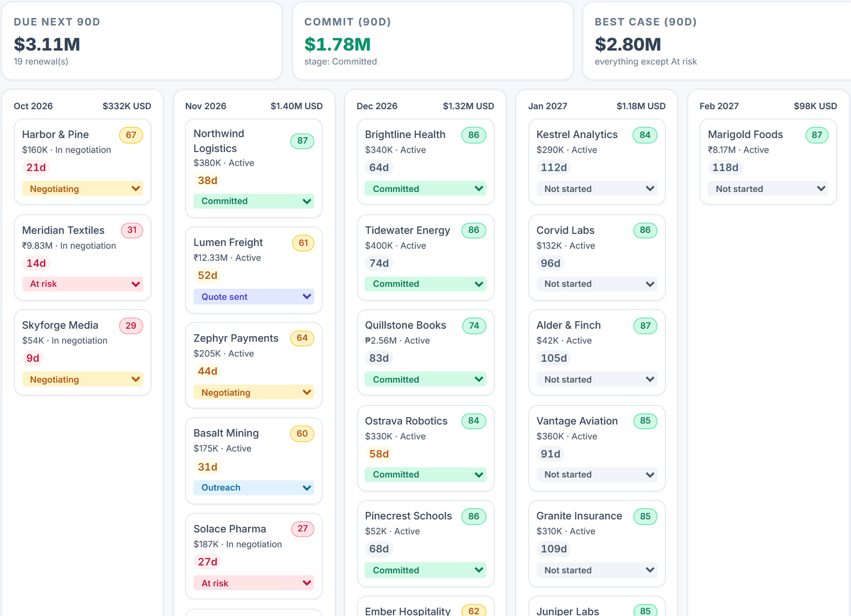The image size is (851, 616).
Task: Click the Nov 2026 column header
Action: tap(206, 106)
